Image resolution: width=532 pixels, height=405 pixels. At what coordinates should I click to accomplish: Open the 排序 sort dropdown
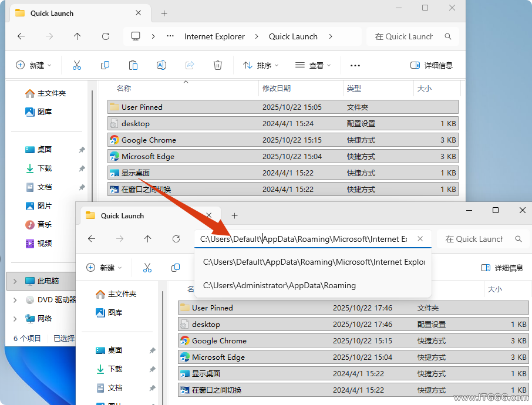pos(261,65)
